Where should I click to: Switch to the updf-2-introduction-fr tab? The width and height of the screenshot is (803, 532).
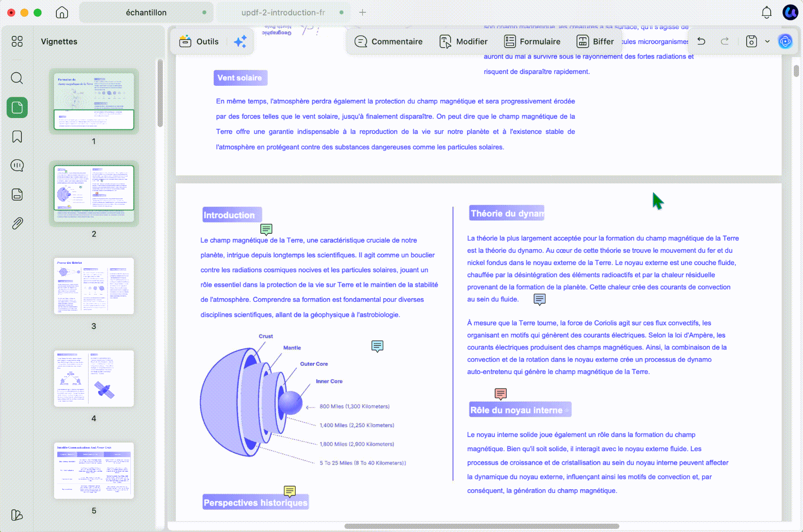point(283,13)
